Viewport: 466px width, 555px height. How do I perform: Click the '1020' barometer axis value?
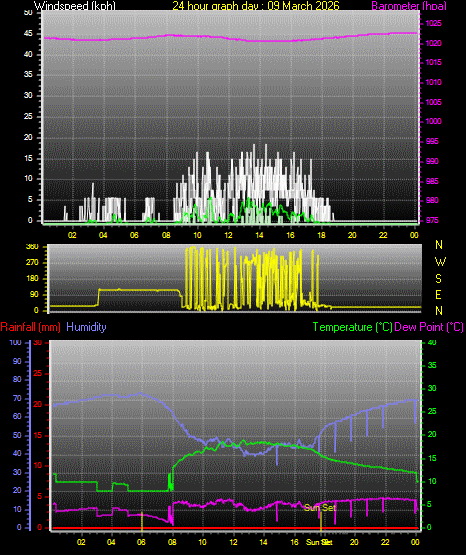433,44
